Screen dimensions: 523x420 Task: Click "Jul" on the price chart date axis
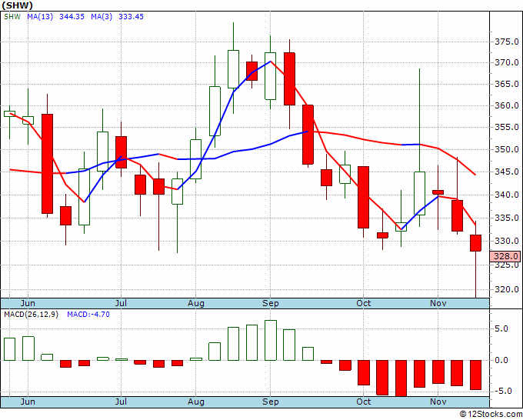(121, 303)
